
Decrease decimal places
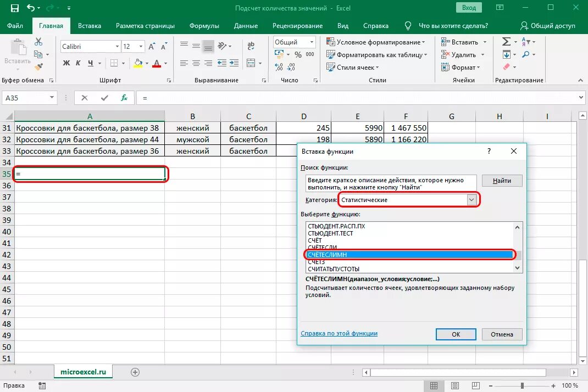click(x=291, y=67)
